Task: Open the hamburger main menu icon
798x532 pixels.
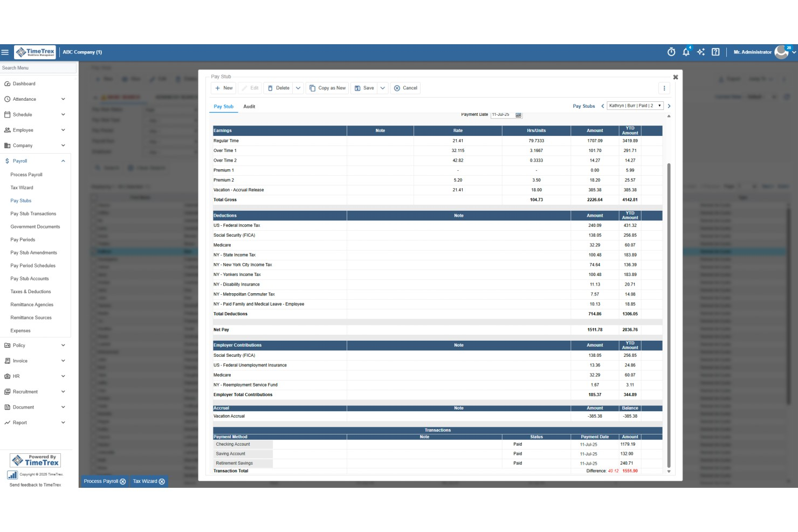Action: tap(5, 52)
